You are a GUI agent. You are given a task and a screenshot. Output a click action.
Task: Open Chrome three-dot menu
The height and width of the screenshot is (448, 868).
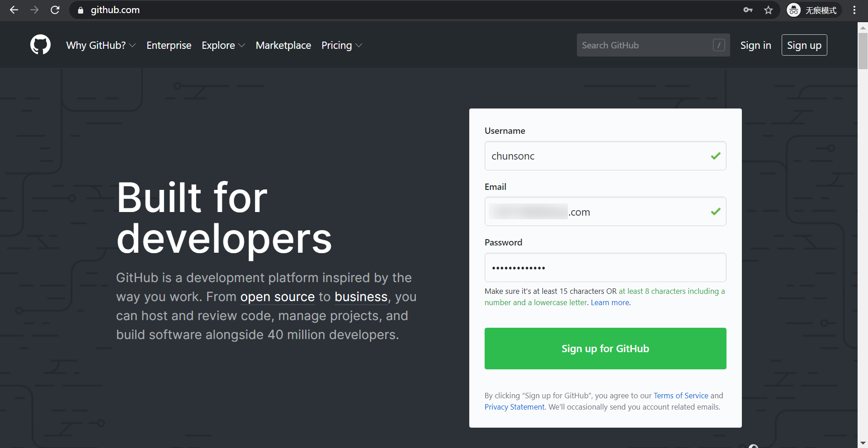point(854,10)
